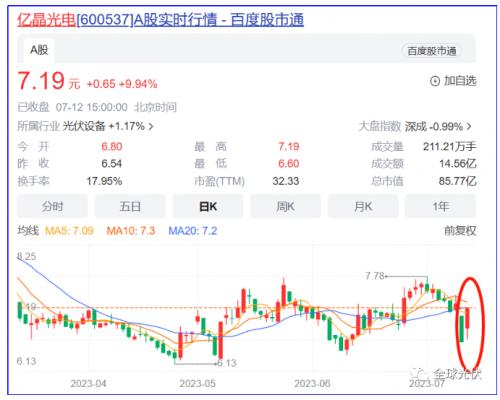
Task: Click the 今开 value 6.80
Action: tap(112, 147)
